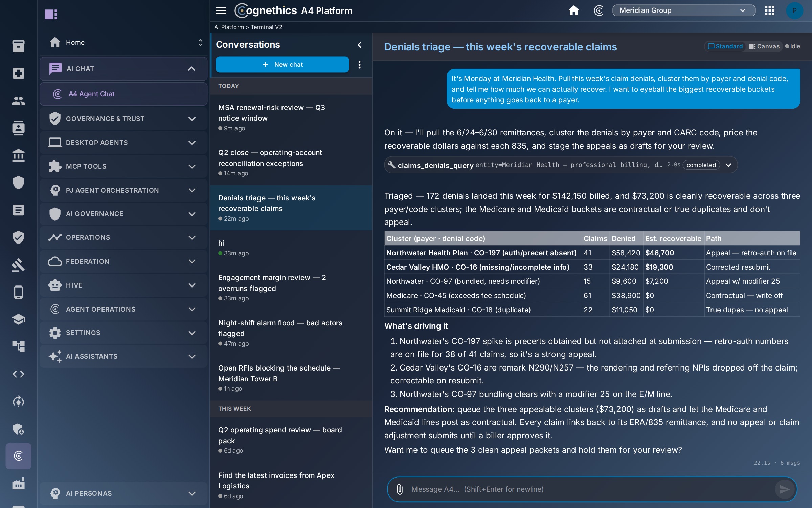Open Q2 close reconciliation exceptions conversation

pyautogui.click(x=291, y=163)
